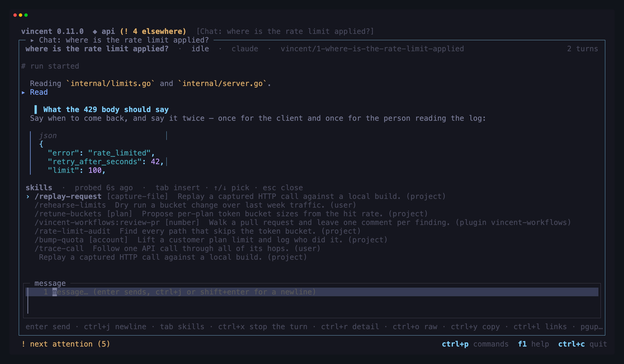Click the 'claude' agent label
Image resolution: width=624 pixels, height=364 pixels.
click(x=245, y=49)
